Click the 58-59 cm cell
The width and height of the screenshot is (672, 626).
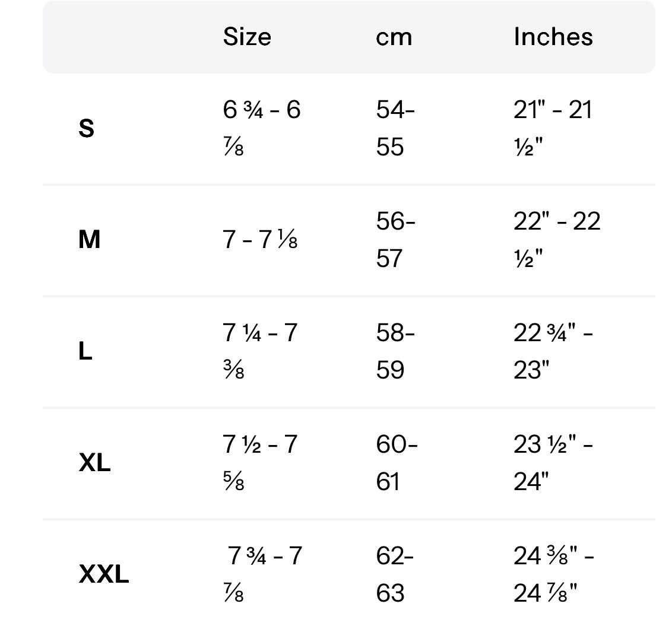click(x=395, y=351)
